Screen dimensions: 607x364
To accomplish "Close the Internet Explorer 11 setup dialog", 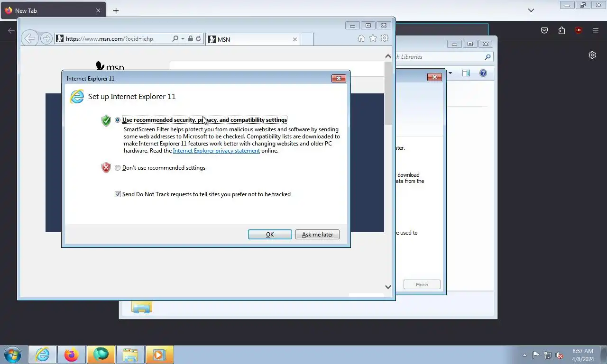I will tap(339, 78).
